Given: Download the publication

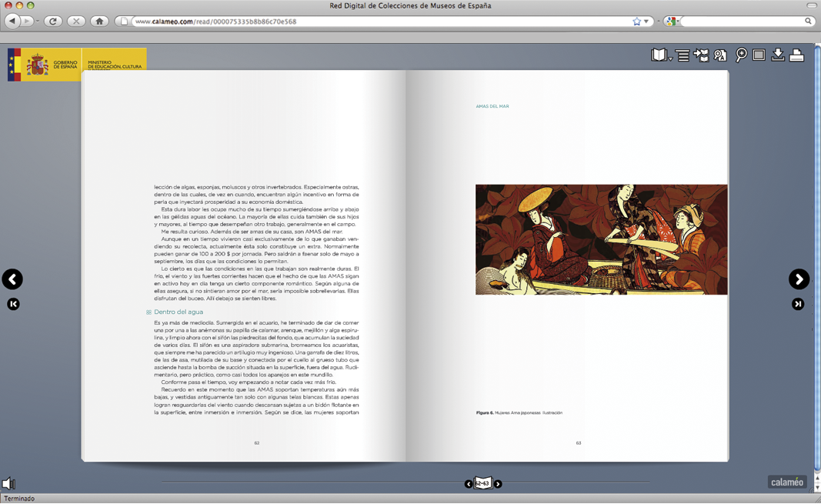Looking at the screenshot, I should [778, 55].
